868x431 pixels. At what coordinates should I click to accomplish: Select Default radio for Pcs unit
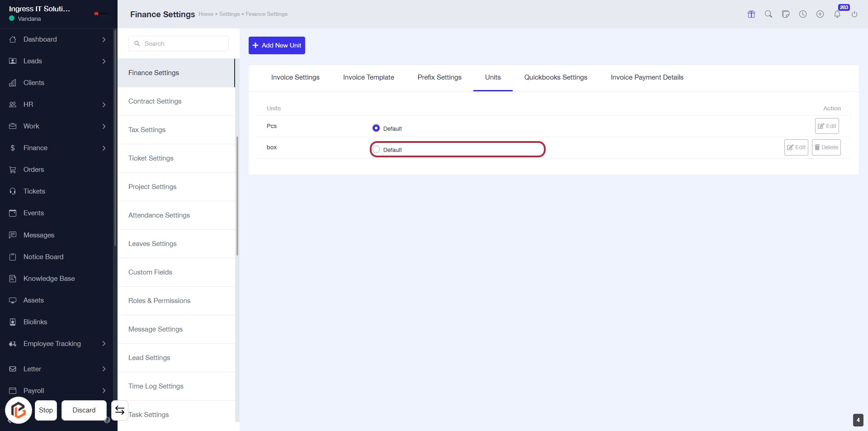376,128
